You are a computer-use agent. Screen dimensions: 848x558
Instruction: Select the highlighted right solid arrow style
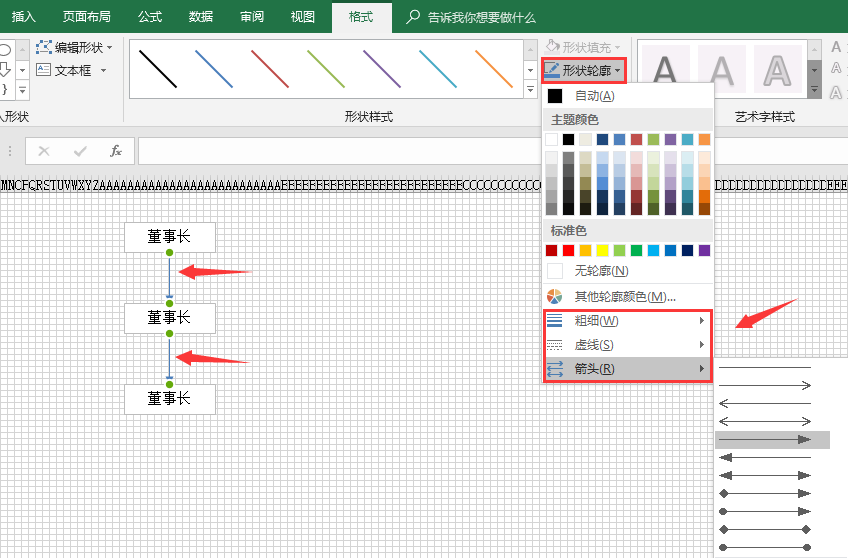tap(772, 440)
